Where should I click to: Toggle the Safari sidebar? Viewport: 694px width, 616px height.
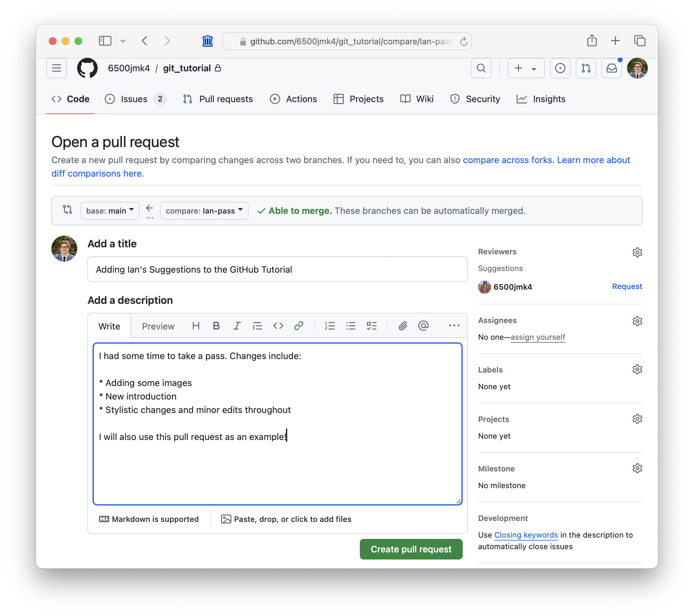pos(105,41)
